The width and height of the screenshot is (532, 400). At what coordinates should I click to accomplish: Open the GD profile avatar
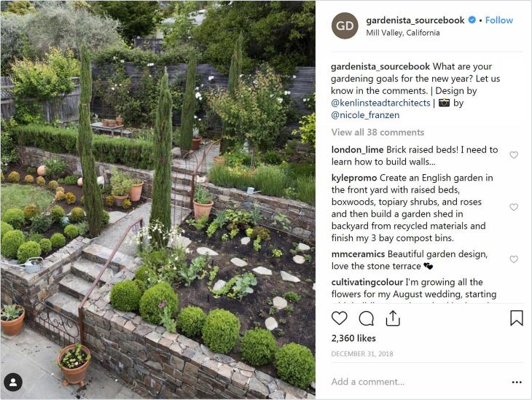tap(345, 26)
